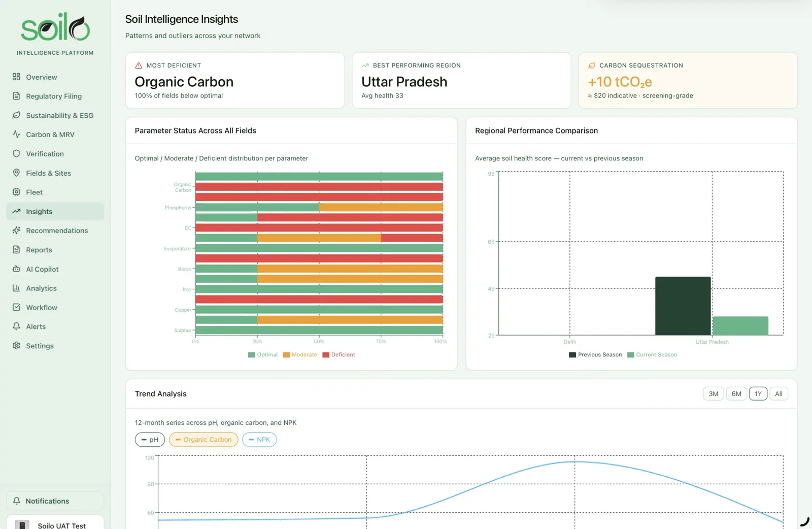812x529 pixels.
Task: Click the Moderate legend entry
Action: click(x=300, y=355)
